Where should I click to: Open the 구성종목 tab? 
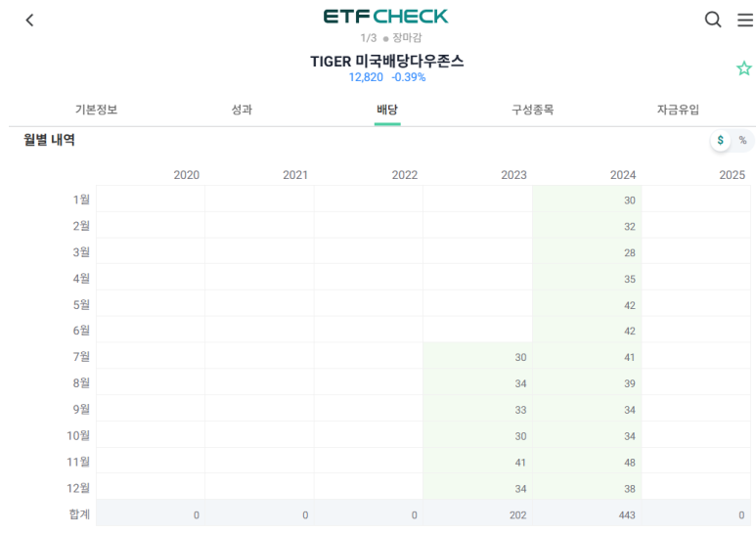(x=532, y=110)
